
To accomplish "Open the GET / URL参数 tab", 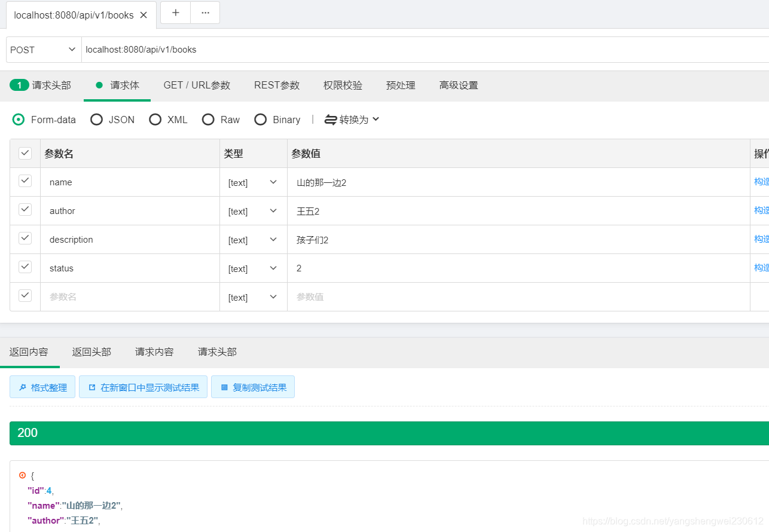I will point(197,85).
